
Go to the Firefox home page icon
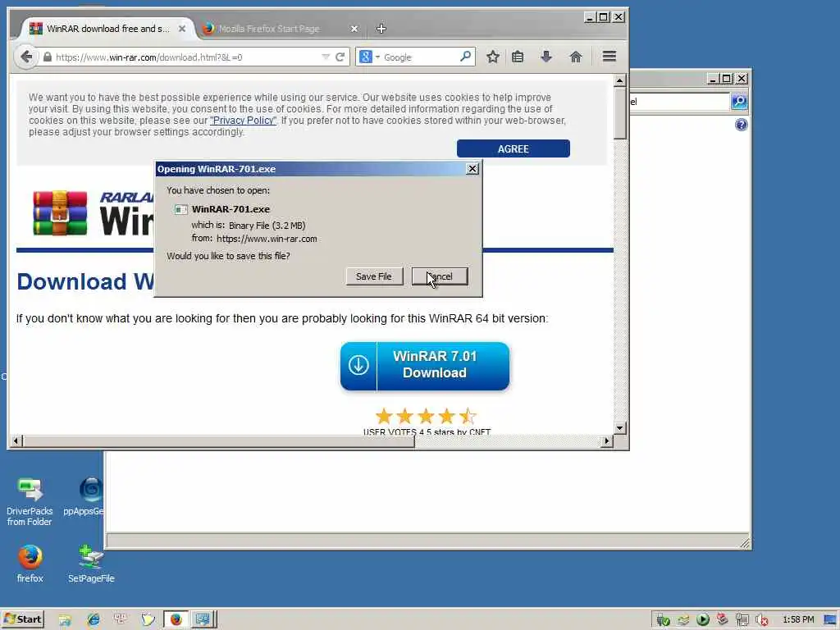point(575,57)
